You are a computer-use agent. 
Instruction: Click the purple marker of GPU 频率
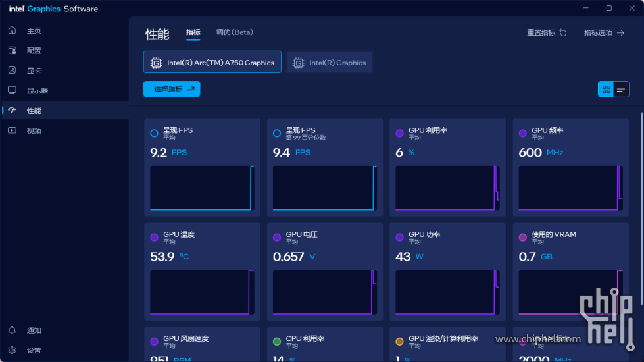click(x=523, y=133)
